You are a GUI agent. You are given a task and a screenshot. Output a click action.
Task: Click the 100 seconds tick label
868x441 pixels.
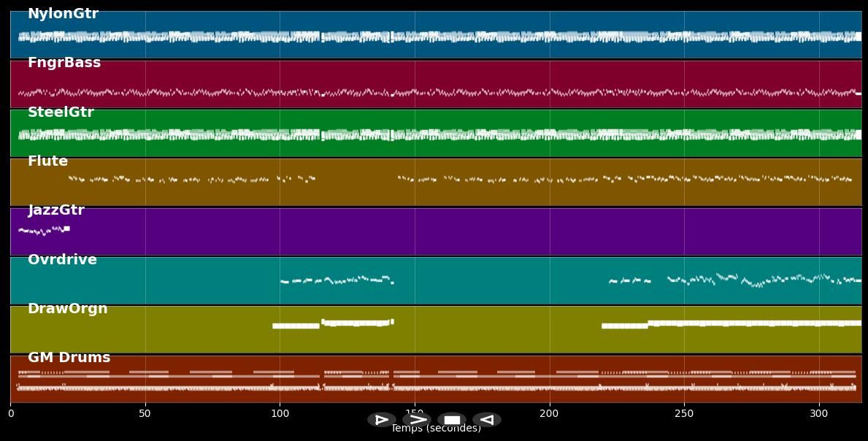pyautogui.click(x=280, y=414)
